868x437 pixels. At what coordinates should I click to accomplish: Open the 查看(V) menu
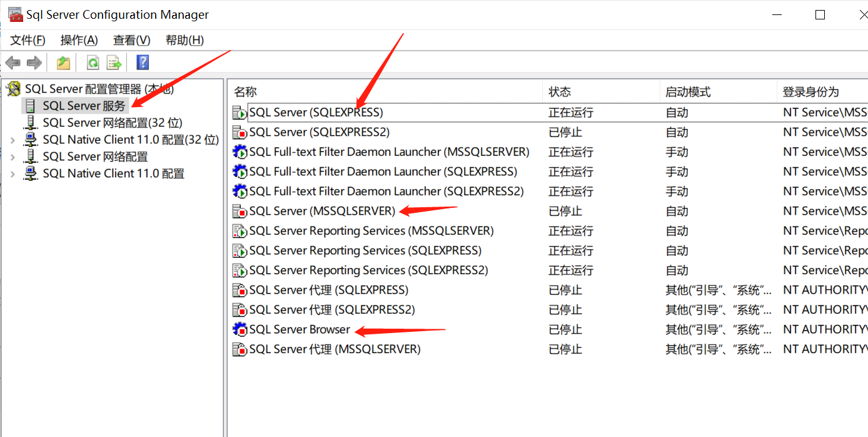click(x=132, y=40)
